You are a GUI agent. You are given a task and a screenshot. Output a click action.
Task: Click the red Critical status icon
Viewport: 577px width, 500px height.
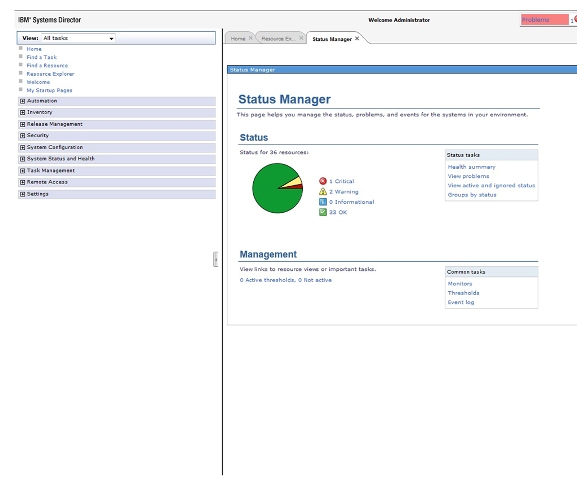point(323,181)
